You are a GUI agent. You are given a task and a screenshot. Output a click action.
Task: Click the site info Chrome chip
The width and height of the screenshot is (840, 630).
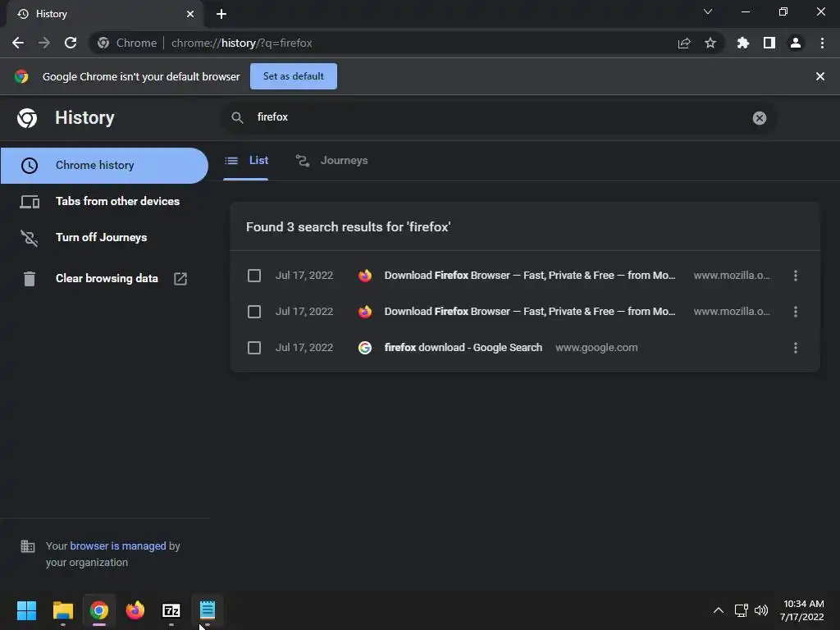click(x=129, y=43)
